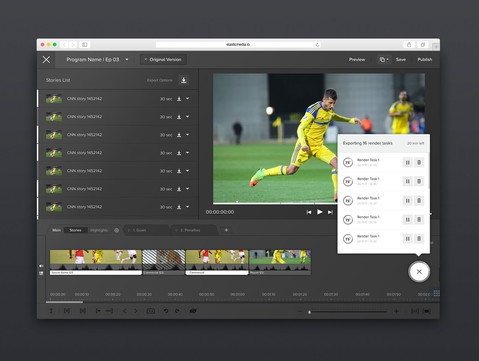This screenshot has height=361, width=479.
Task: Download all stories via Export Options icon
Action: (x=183, y=80)
